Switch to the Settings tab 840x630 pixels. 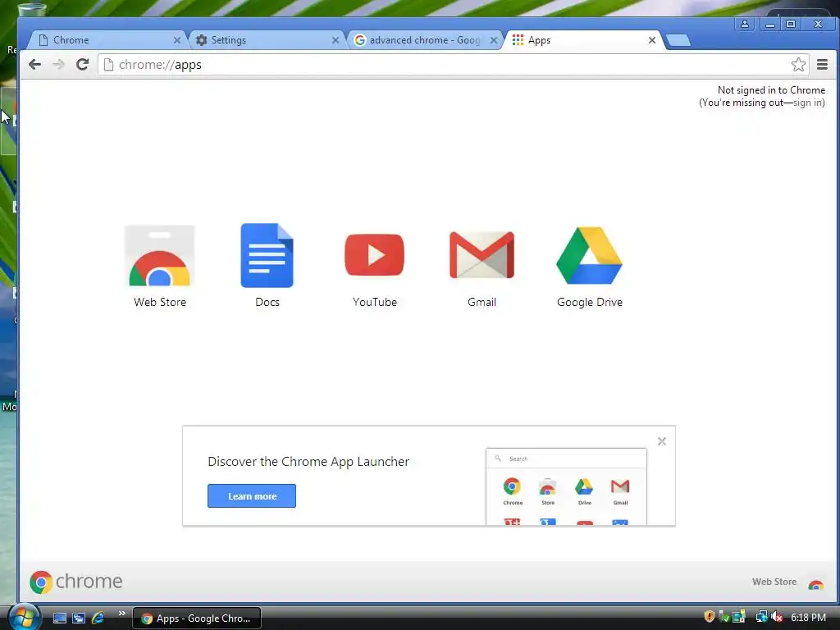[267, 40]
